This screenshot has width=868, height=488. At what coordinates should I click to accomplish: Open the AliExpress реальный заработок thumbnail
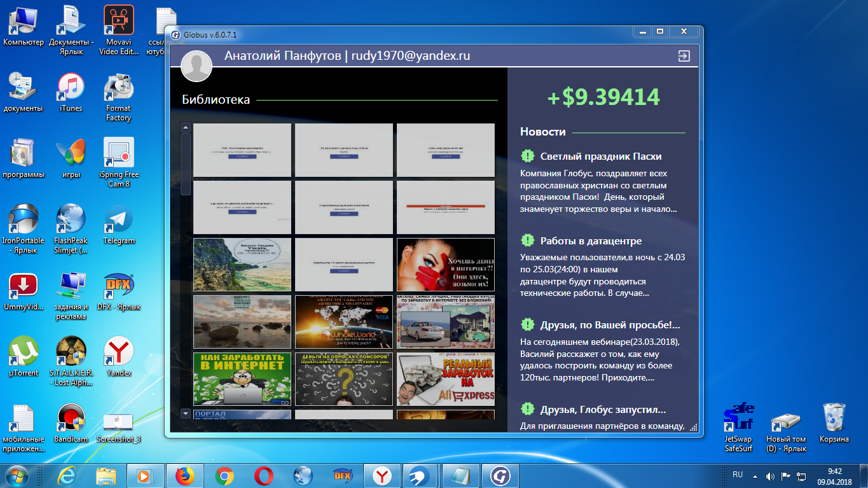(x=445, y=379)
